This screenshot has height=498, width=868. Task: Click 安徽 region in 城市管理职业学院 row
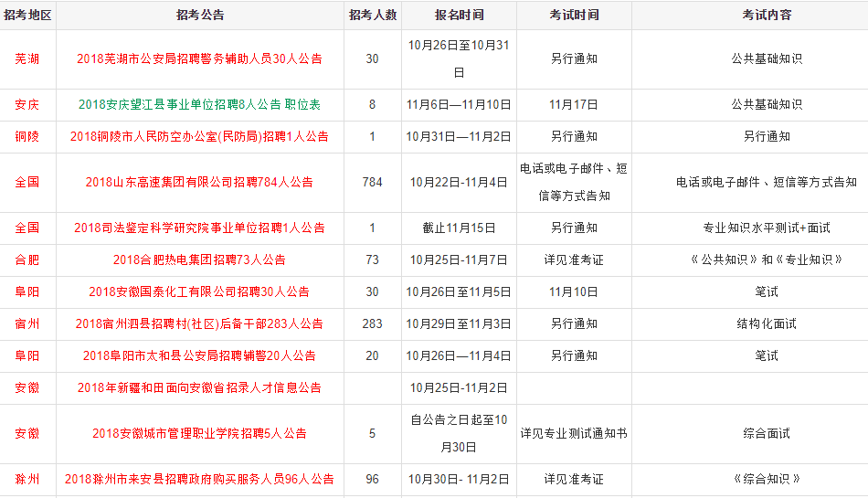tap(27, 434)
